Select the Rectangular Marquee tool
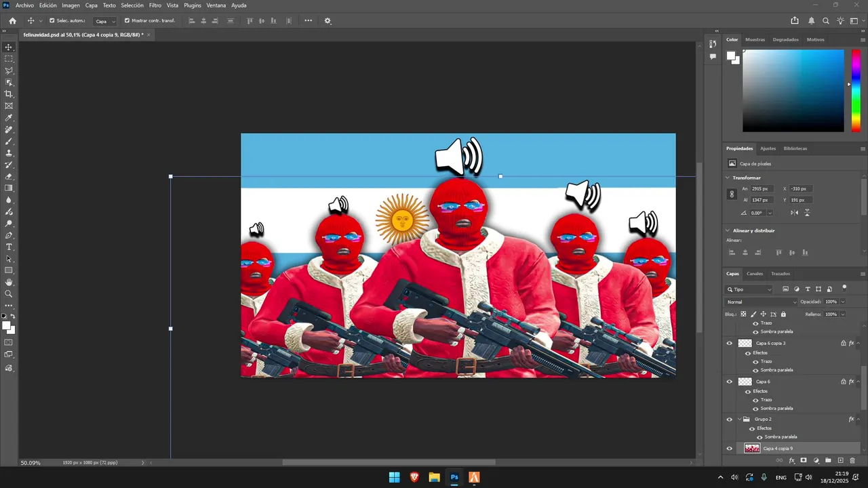Screen dimensions: 868x488 pos(9,59)
